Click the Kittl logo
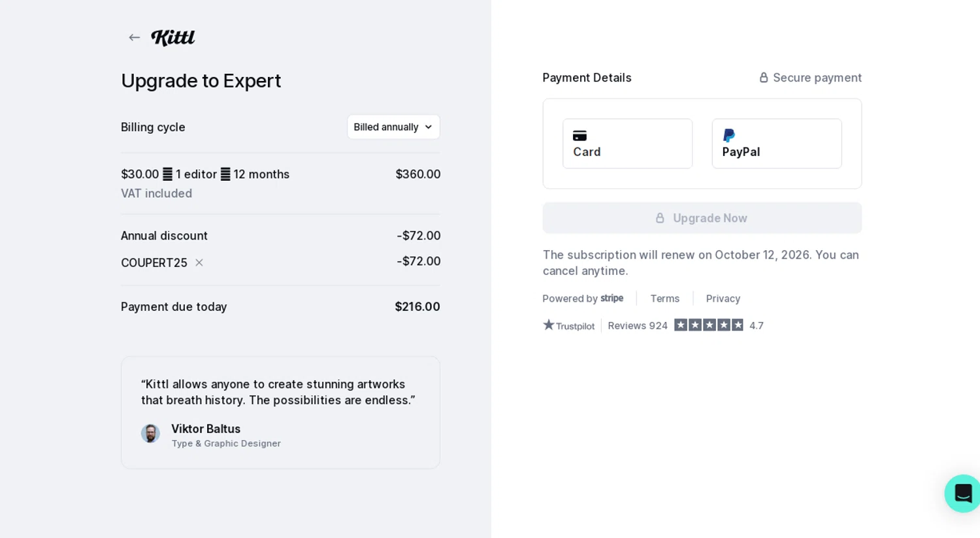Image resolution: width=980 pixels, height=538 pixels. click(x=173, y=38)
